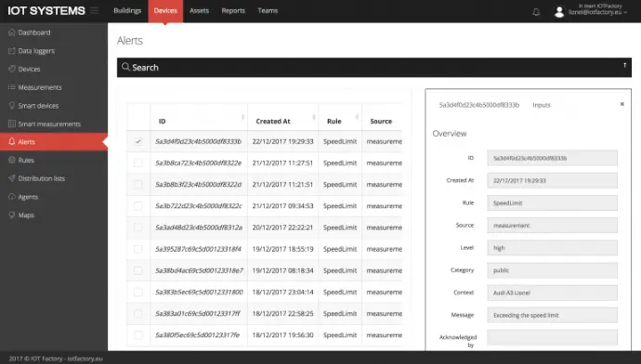Click the Smart devices bulb icon
The height and width of the screenshot is (364, 641).
(x=11, y=106)
